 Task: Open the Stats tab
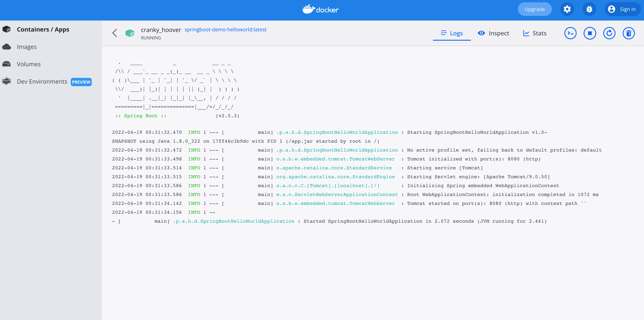click(535, 33)
